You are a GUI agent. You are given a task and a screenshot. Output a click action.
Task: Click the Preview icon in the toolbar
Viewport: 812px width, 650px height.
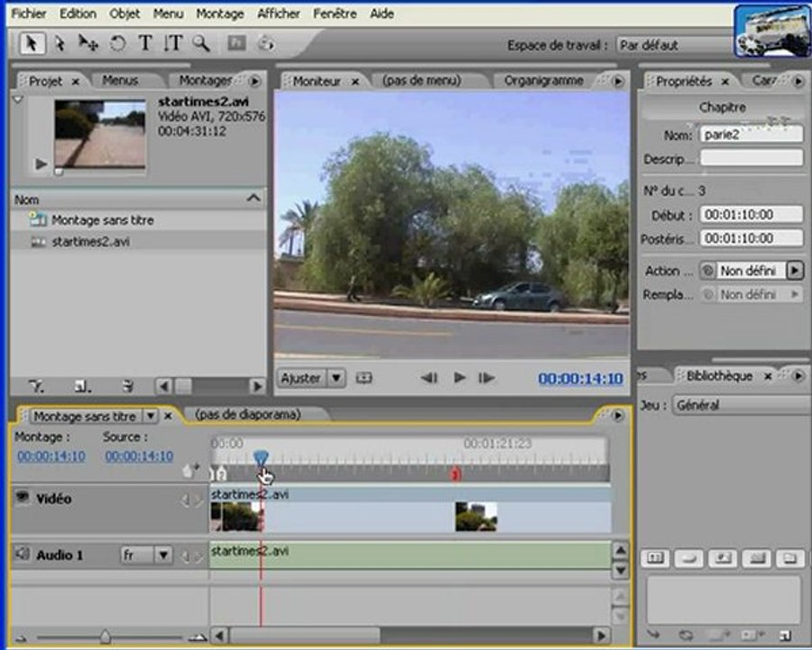266,43
